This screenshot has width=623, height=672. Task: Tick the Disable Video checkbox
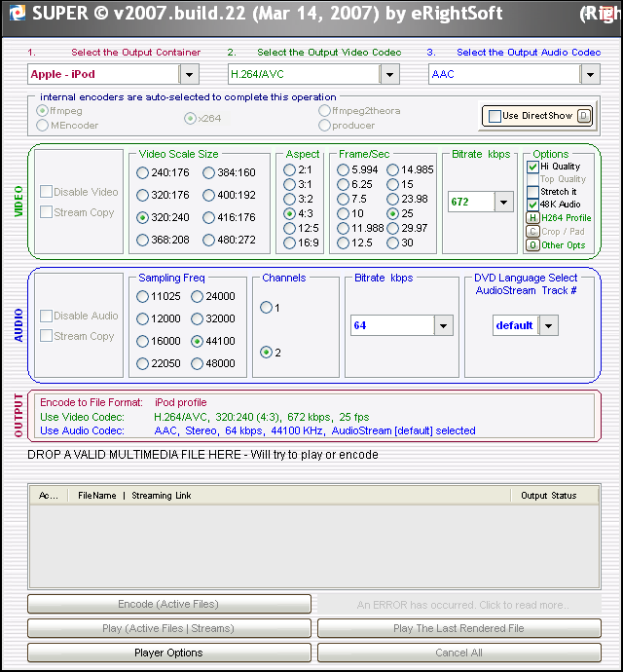(x=46, y=192)
